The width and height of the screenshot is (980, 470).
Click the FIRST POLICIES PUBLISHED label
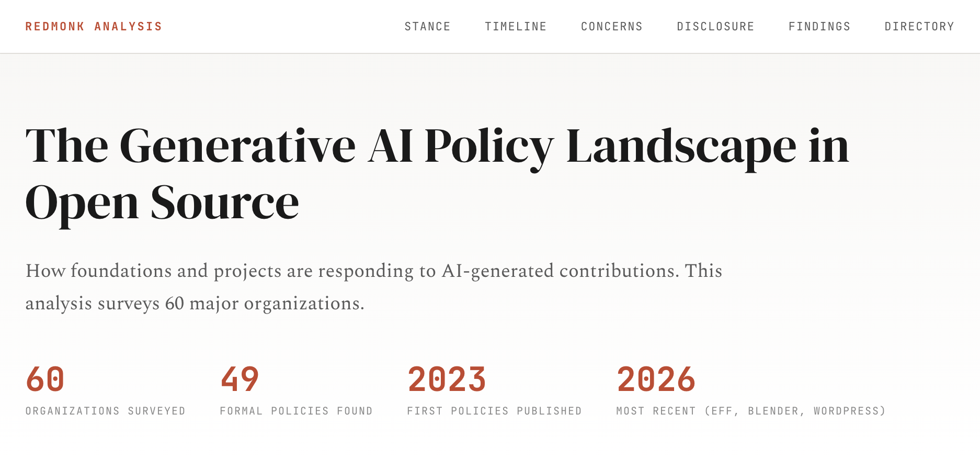(494, 411)
